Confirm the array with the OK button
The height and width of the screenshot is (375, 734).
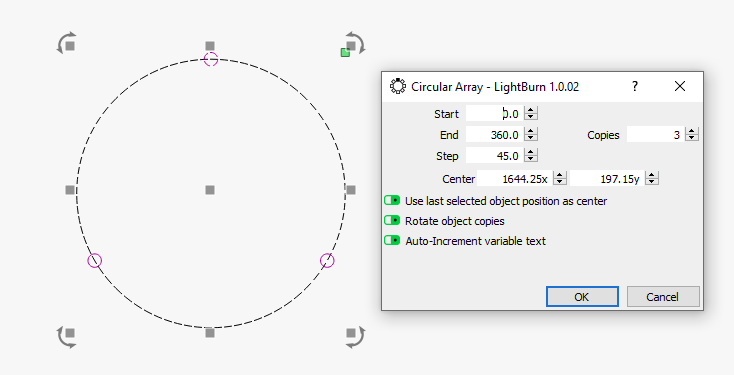pyautogui.click(x=582, y=297)
